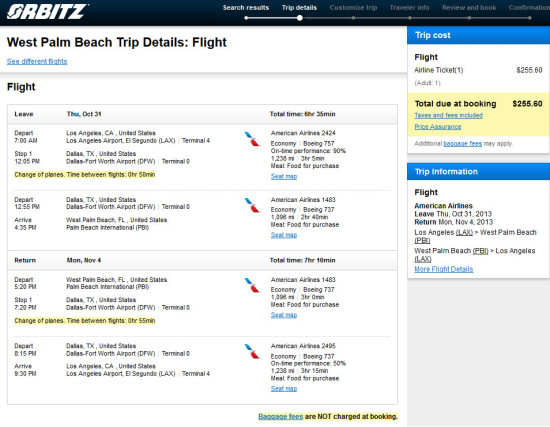The width and height of the screenshot is (550, 427).
Task: Click the Trip Information panel header
Action: tap(478, 172)
